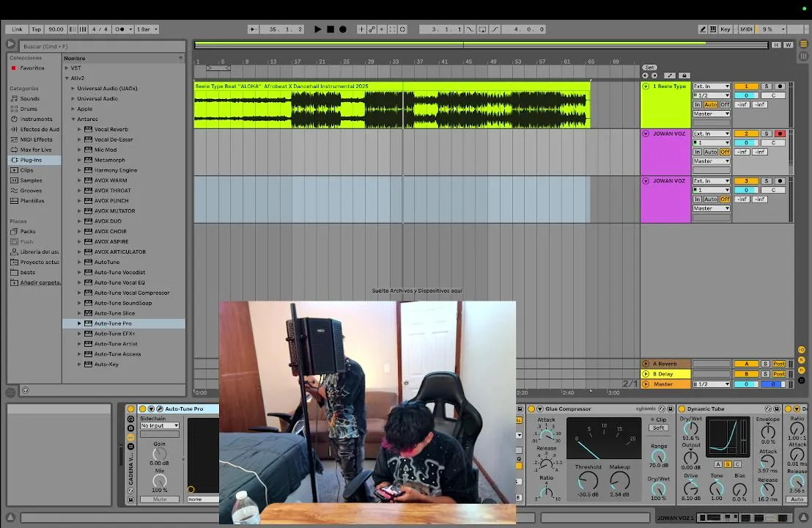Open MIDI Effects category
This screenshot has width=812, height=528.
point(36,139)
